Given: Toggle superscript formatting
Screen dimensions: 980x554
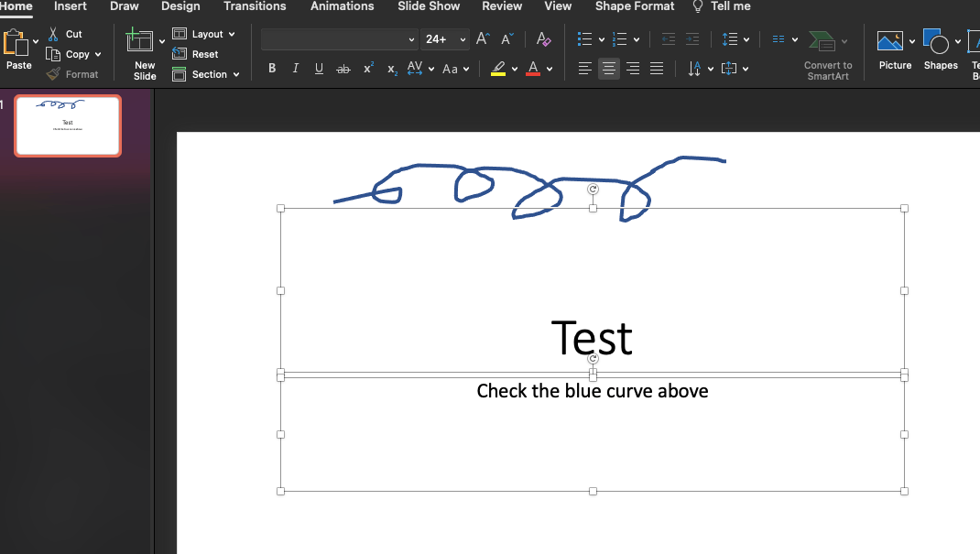Looking at the screenshot, I should click(369, 68).
